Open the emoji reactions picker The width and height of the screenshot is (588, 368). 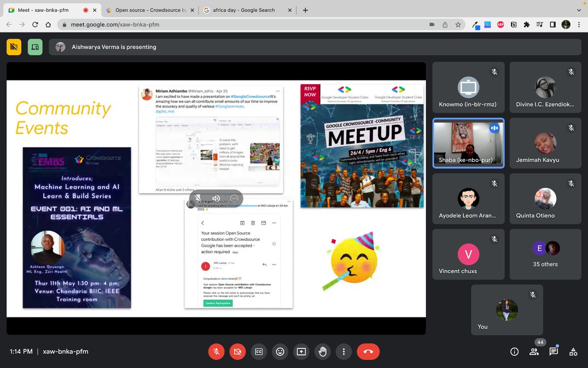click(x=280, y=351)
